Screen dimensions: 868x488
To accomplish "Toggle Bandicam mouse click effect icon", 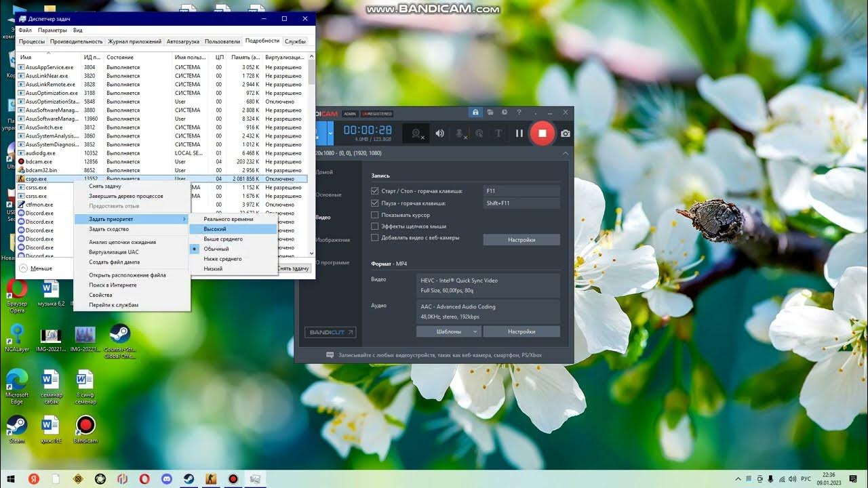I will click(479, 134).
